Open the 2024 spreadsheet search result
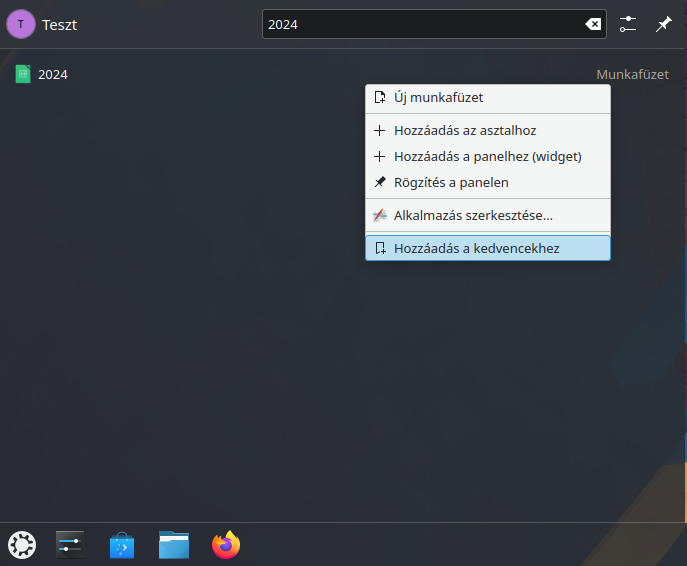687x566 pixels. 342,74
